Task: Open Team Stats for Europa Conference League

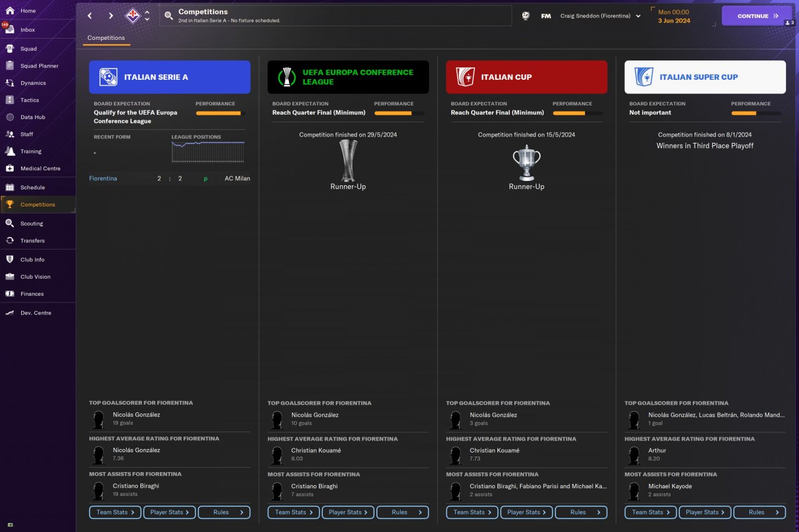Action: click(294, 512)
